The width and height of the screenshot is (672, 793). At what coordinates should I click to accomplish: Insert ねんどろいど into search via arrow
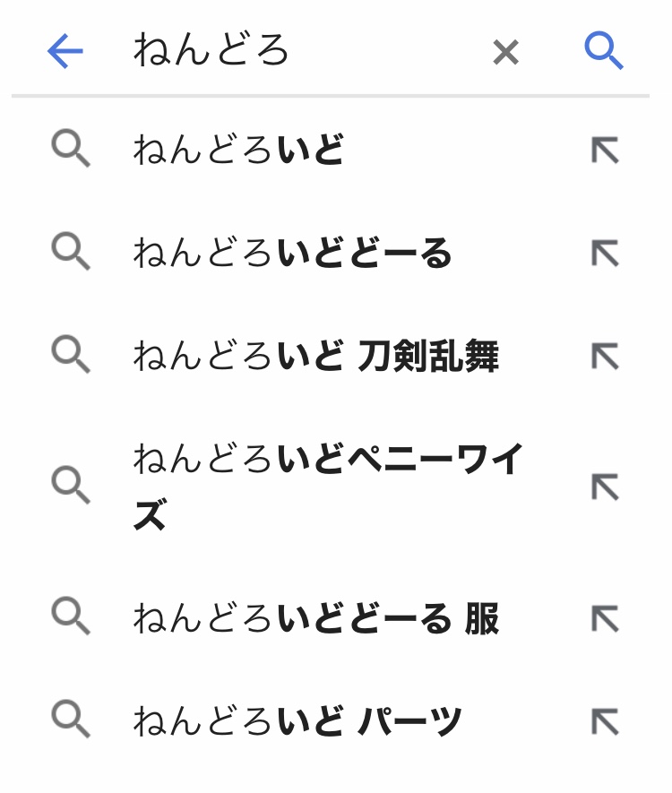pos(605,150)
